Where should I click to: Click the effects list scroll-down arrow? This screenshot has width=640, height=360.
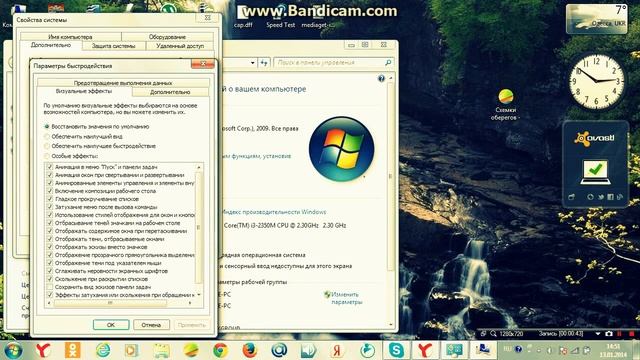199,295
